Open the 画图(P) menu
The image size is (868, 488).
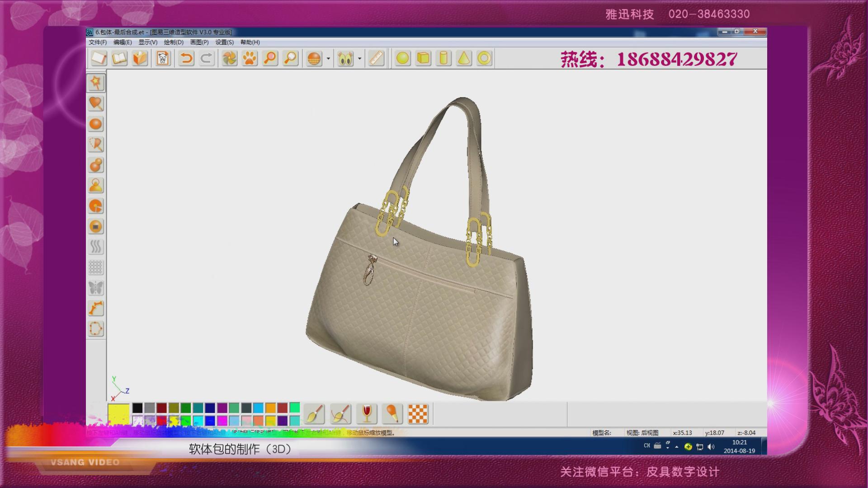tap(199, 42)
